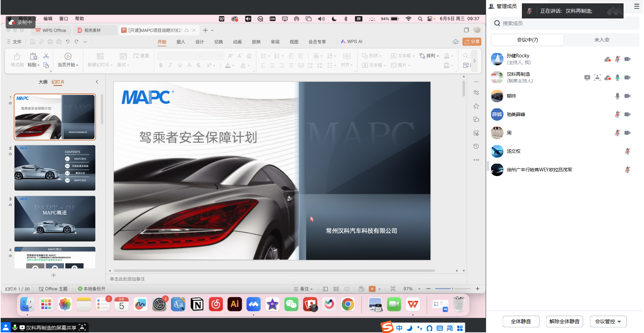Increase font size with A+ icon
Viewport: 644px width, 333px height.
tap(230, 56)
